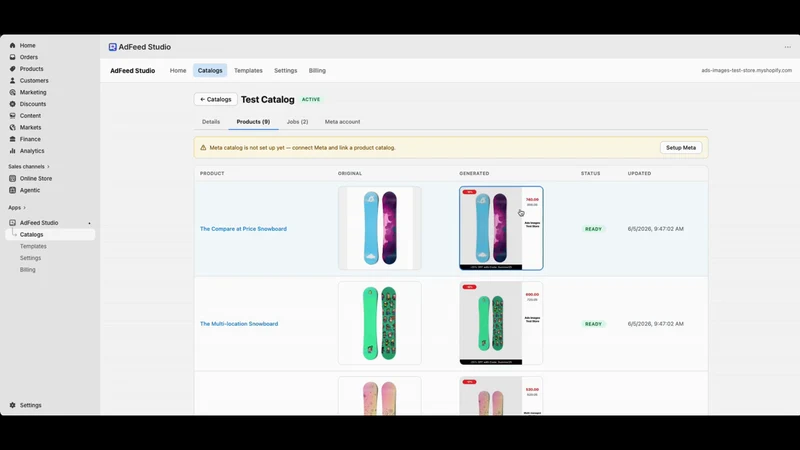Go back using the Catalogs back button
800x450 pixels.
pos(215,99)
